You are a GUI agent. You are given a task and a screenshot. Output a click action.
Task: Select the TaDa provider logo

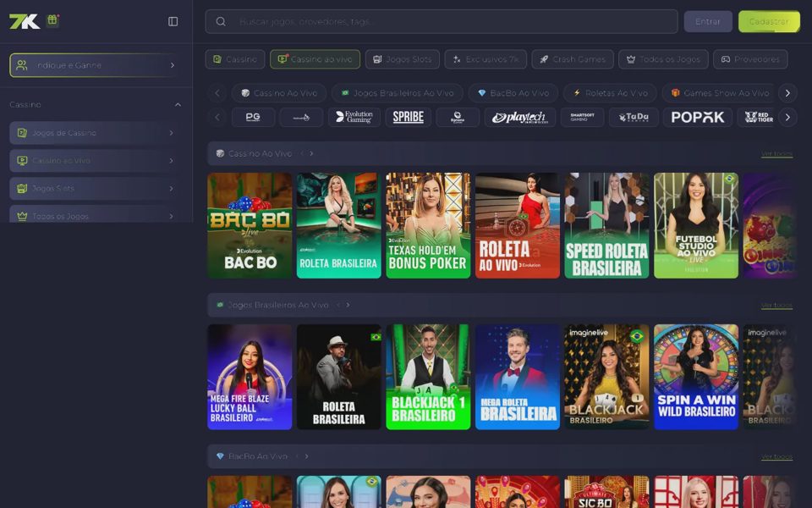pyautogui.click(x=634, y=117)
